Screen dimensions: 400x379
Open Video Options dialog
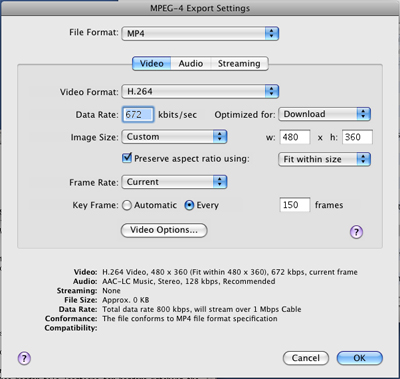[x=164, y=230]
